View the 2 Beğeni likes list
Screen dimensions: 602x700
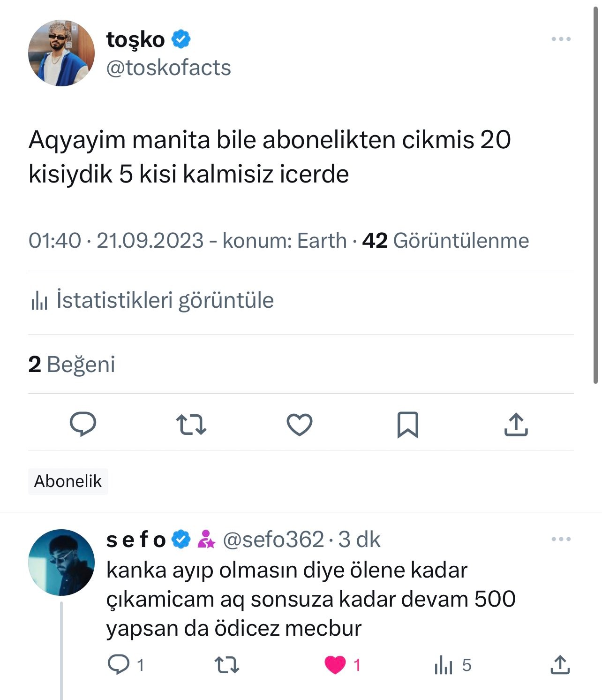[x=72, y=365]
